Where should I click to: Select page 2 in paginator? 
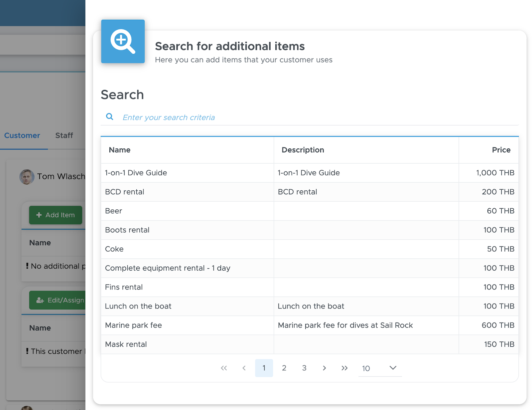[284, 368]
